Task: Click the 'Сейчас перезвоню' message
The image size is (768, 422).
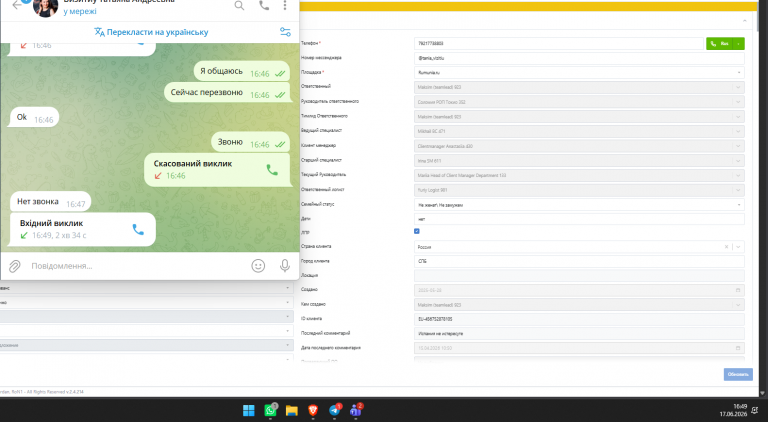Action: [x=227, y=93]
